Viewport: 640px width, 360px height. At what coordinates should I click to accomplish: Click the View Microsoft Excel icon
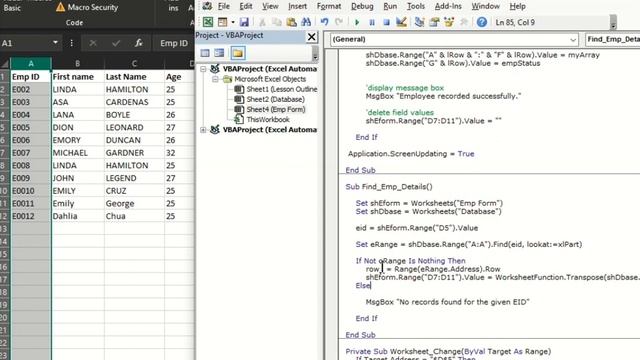point(208,22)
